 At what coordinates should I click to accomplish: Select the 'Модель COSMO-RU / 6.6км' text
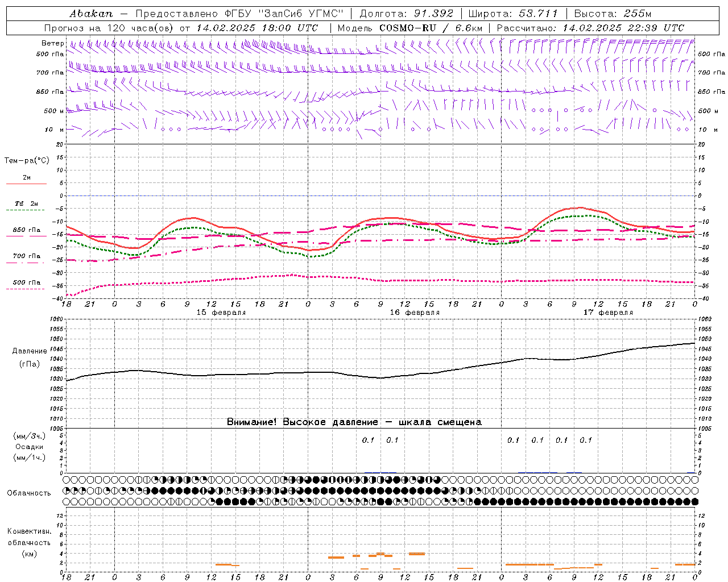(x=410, y=28)
